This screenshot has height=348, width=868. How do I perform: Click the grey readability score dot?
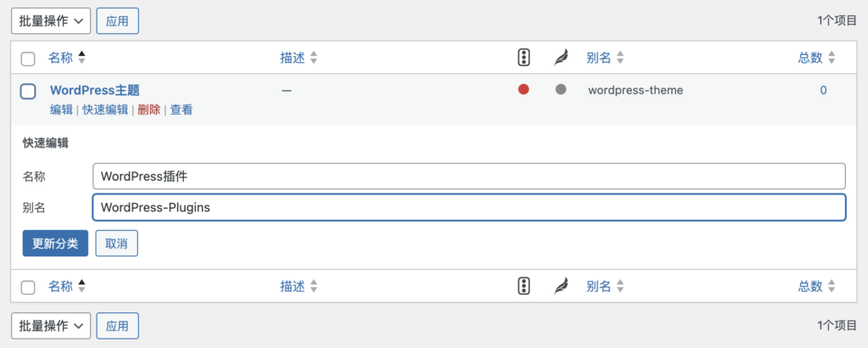(561, 89)
